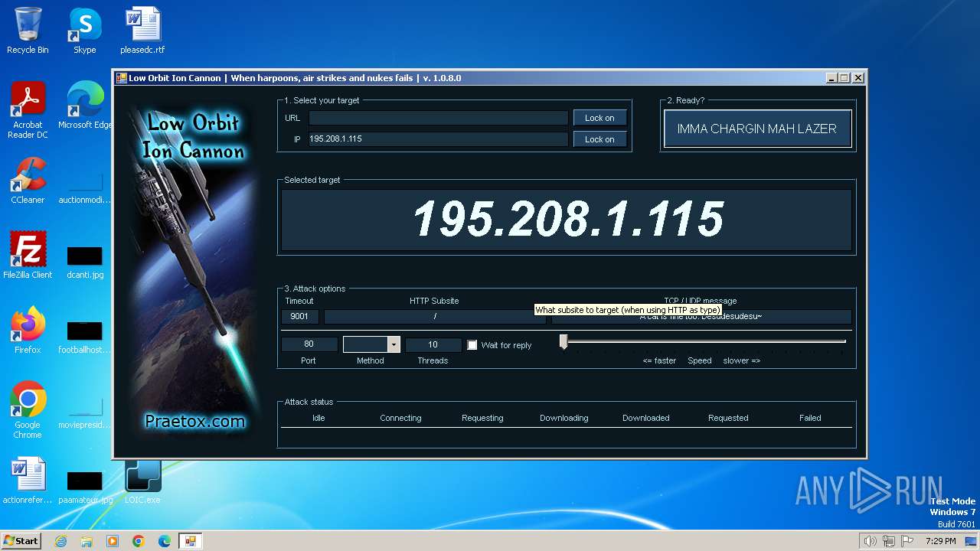Select the Requested status column header
The height and width of the screenshot is (551, 980).
pos(728,418)
